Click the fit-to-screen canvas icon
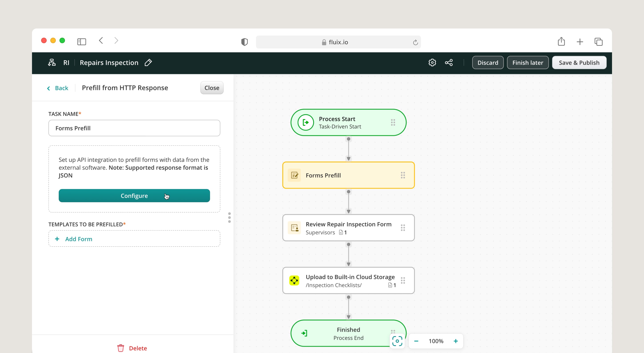The width and height of the screenshot is (644, 353). (397, 341)
